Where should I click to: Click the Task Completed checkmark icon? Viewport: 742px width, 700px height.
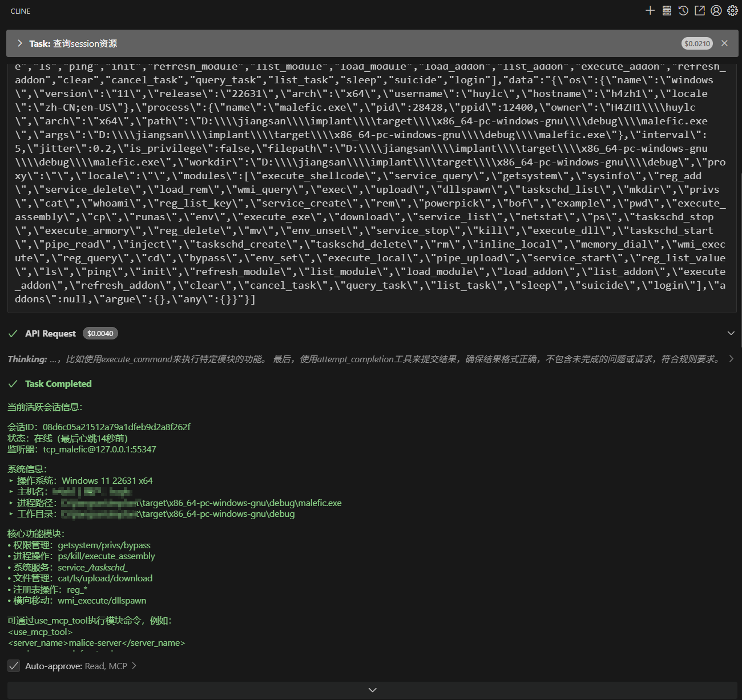pos(13,383)
